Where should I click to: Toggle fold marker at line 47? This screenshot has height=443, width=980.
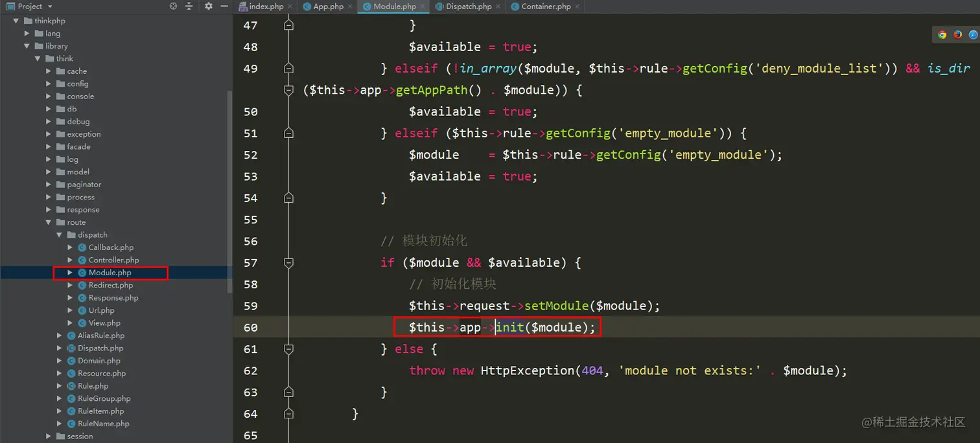[289, 25]
